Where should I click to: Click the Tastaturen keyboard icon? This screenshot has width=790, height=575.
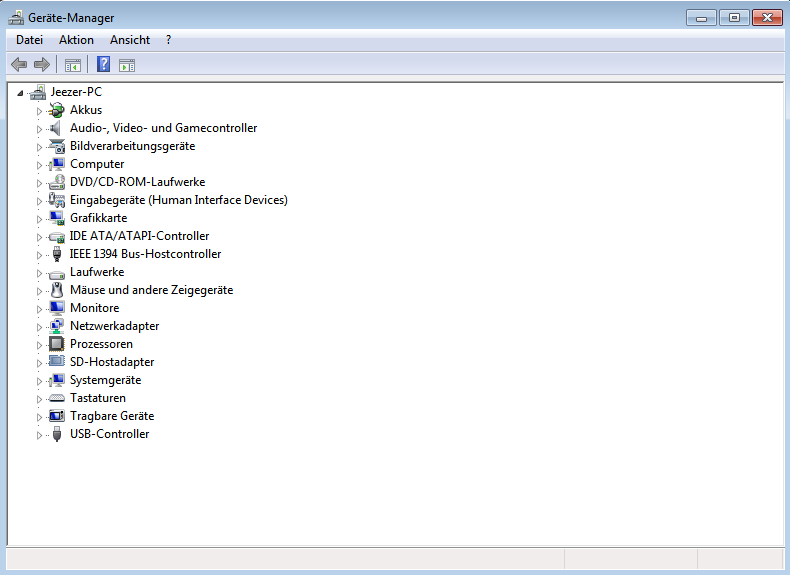[x=57, y=398]
